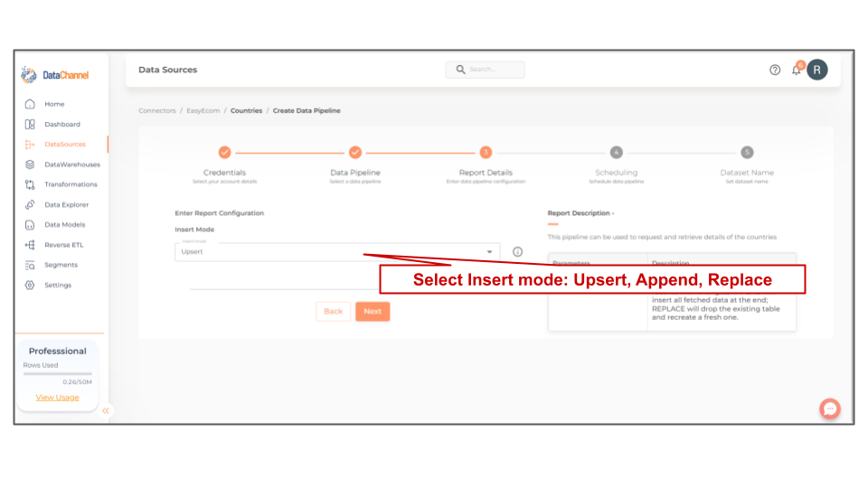Go to Transformations menu item

point(71,184)
